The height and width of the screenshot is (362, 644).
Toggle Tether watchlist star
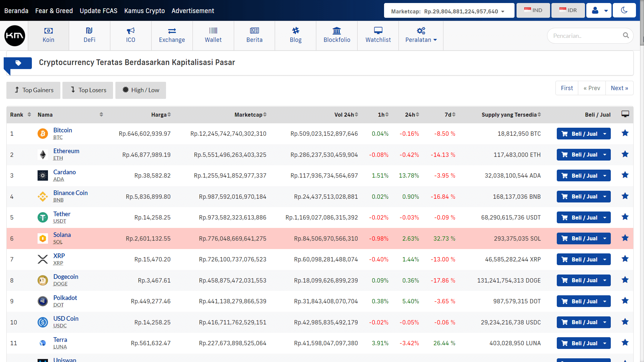(625, 217)
